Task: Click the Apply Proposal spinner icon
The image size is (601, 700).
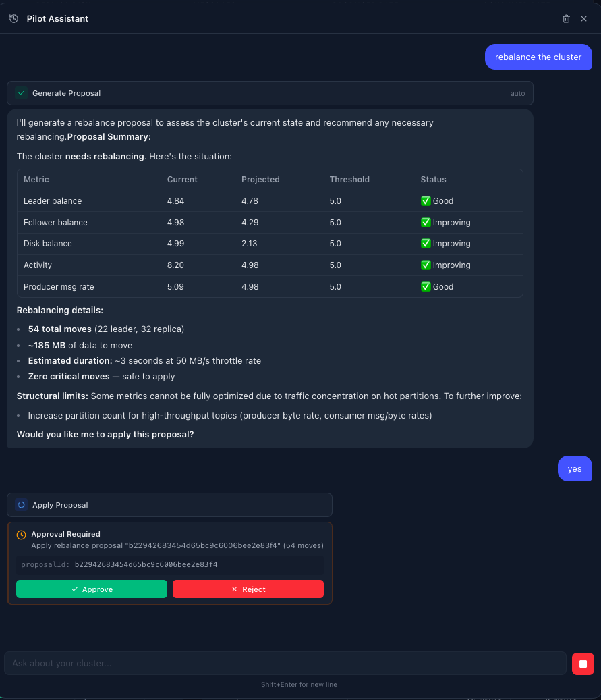Action: pos(22,505)
